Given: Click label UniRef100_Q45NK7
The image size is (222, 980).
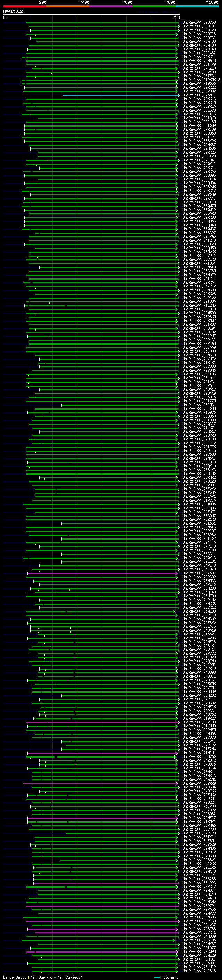Looking at the screenshot, I should [199, 95].
